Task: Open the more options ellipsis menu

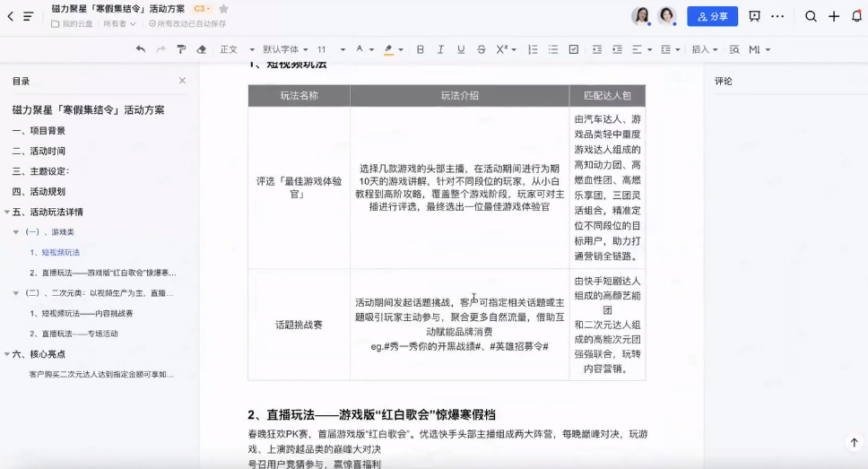Action: 777,17
